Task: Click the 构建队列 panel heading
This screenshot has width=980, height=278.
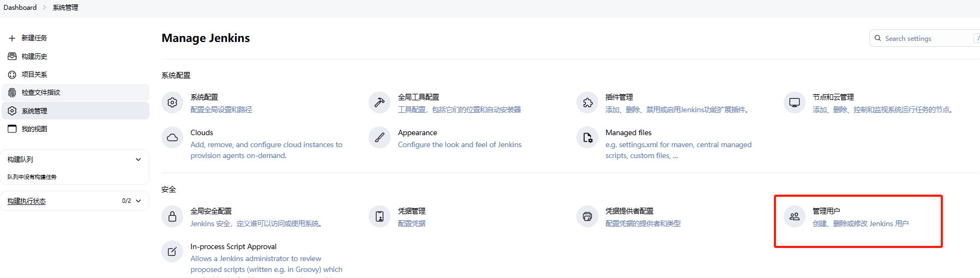Action: [20, 160]
